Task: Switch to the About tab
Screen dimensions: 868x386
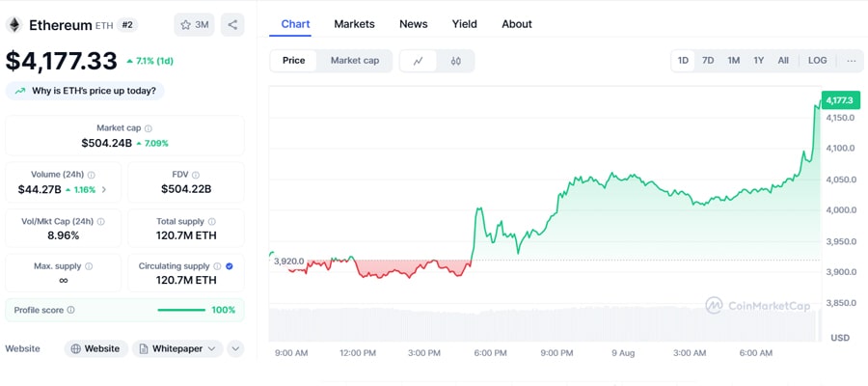Action: [x=517, y=24]
